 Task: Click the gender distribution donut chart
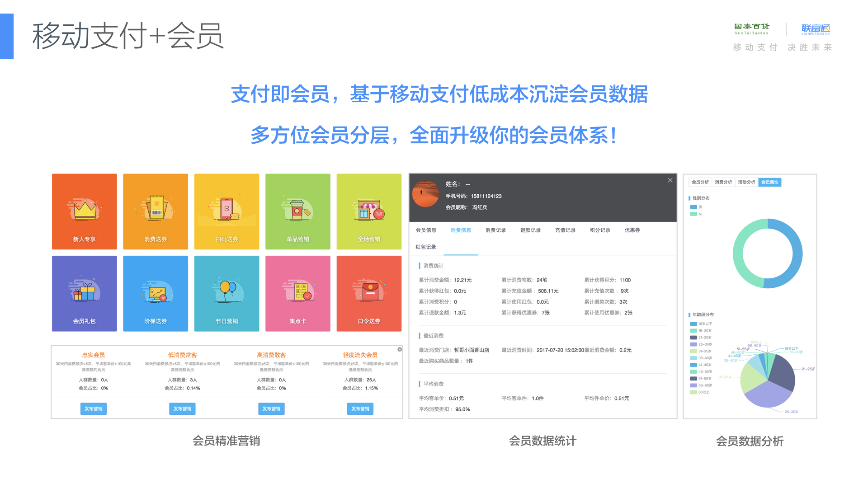coord(767,253)
